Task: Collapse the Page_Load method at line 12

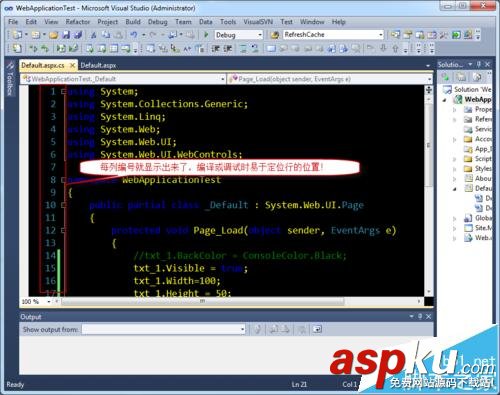Action: coord(63,230)
